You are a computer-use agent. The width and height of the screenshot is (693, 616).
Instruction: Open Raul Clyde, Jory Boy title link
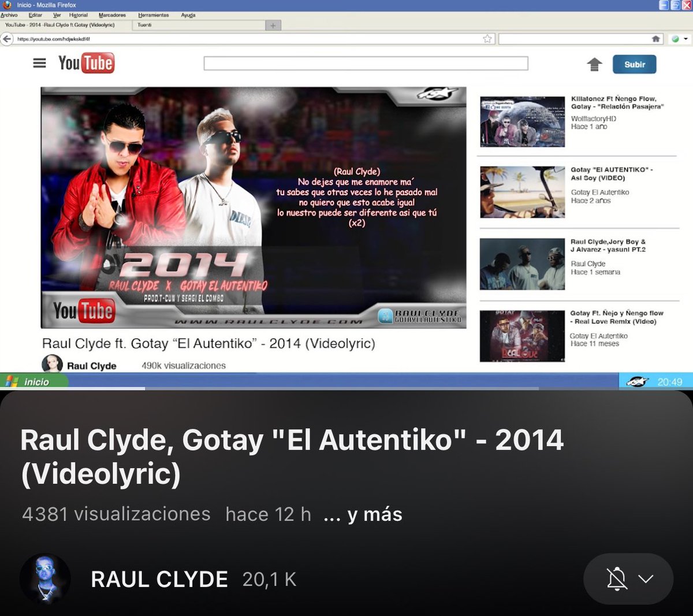click(608, 246)
